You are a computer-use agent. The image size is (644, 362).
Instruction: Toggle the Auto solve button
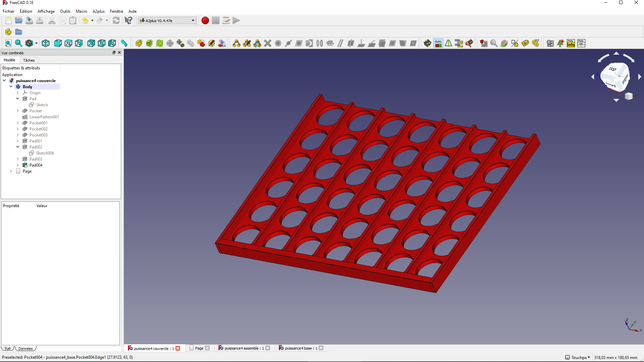(x=438, y=43)
